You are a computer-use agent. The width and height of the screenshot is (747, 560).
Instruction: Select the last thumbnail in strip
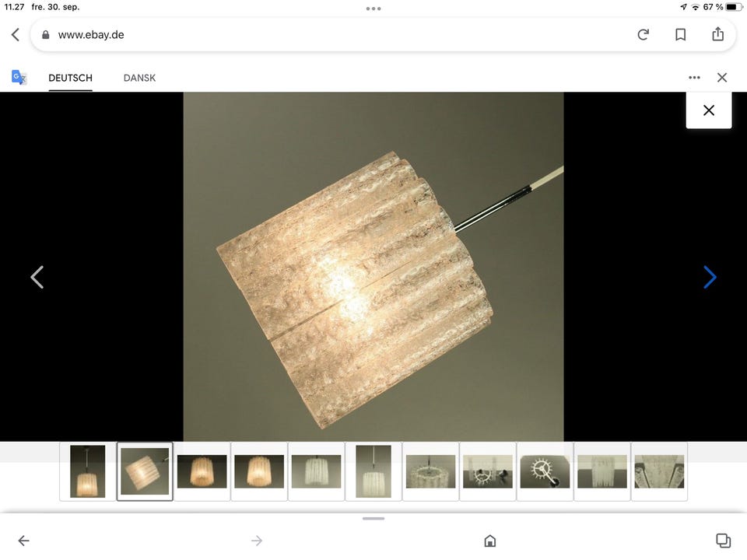pyautogui.click(x=659, y=471)
